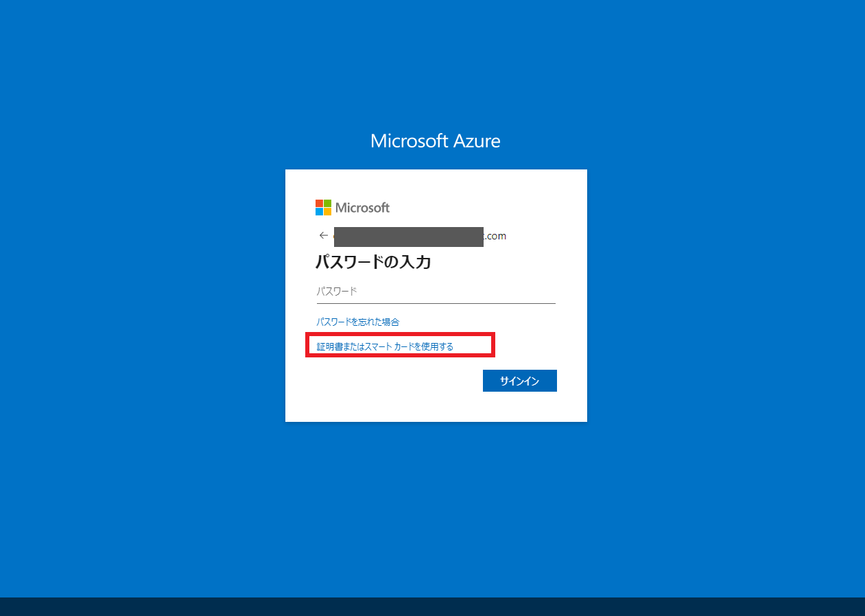
Task: Select 証明書またはスマート カードを使用する link
Action: click(x=385, y=347)
